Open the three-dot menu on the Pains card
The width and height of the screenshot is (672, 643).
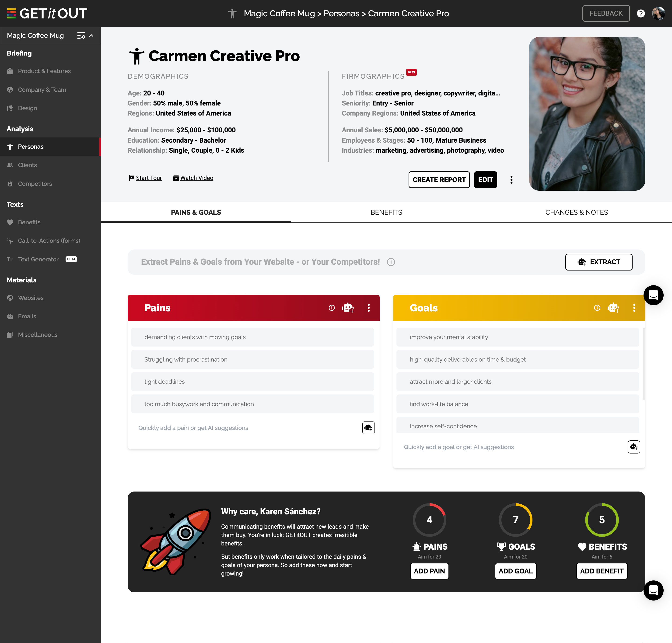[x=369, y=308]
